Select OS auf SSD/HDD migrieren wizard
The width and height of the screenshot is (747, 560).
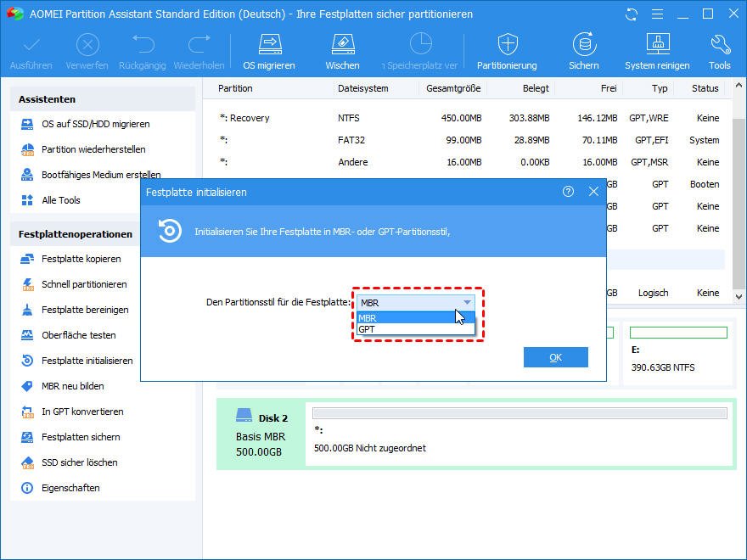(95, 124)
